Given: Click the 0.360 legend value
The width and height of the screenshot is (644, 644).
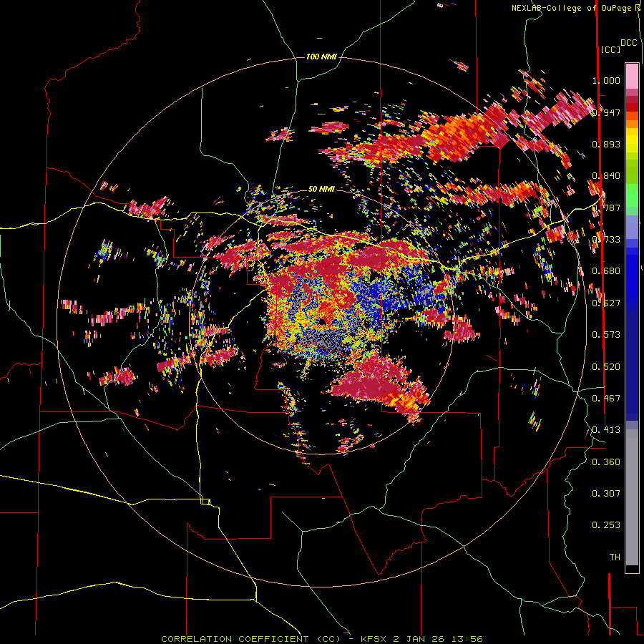Looking at the screenshot, I should tap(606, 462).
